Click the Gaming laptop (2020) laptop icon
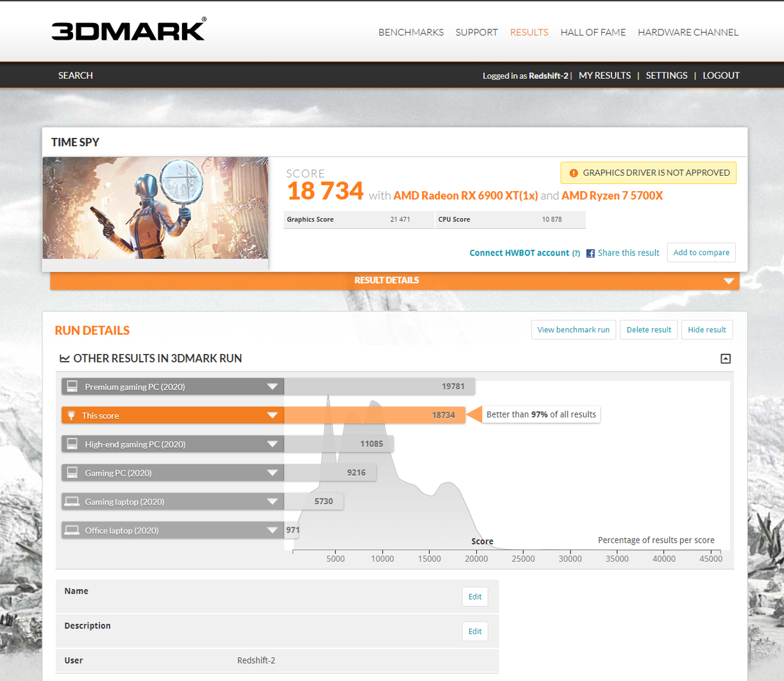Image resolution: width=784 pixels, height=681 pixels. coord(72,501)
